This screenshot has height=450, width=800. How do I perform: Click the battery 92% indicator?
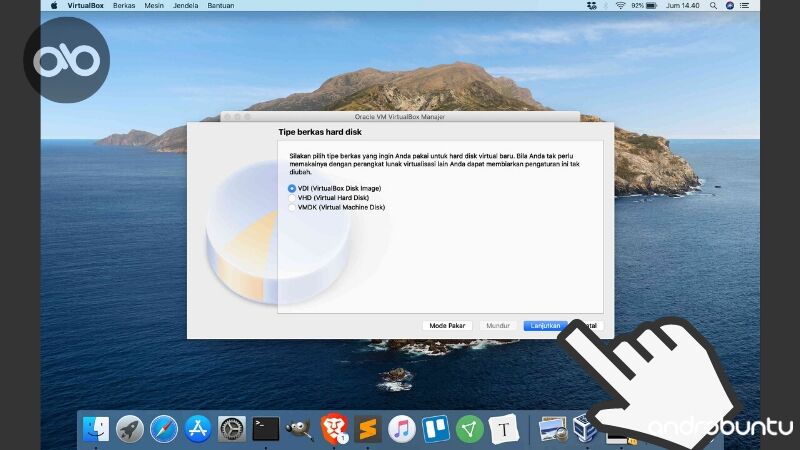(x=643, y=6)
